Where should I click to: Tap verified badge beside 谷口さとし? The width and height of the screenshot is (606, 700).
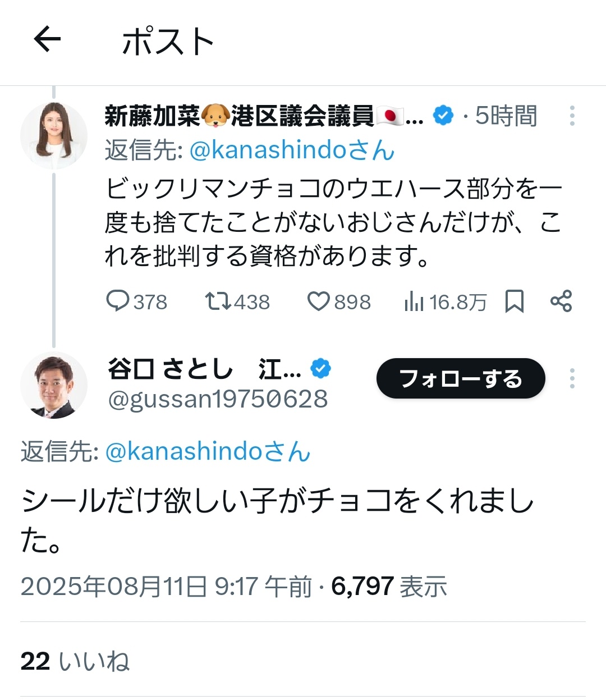coord(320,369)
